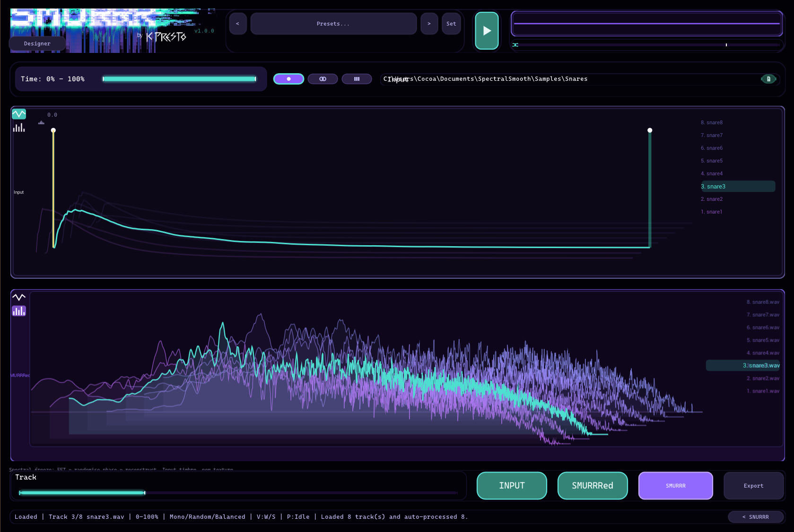Click the SMURRRed button

(x=593, y=486)
